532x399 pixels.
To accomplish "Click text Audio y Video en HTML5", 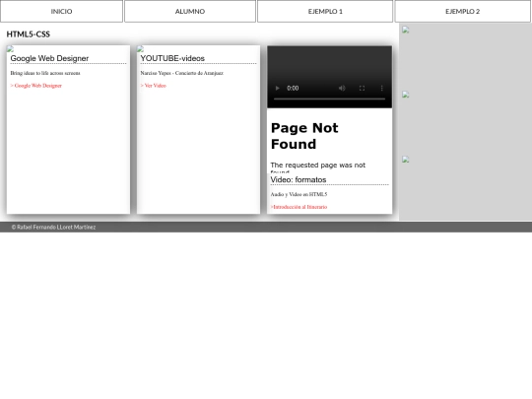I will [299, 194].
